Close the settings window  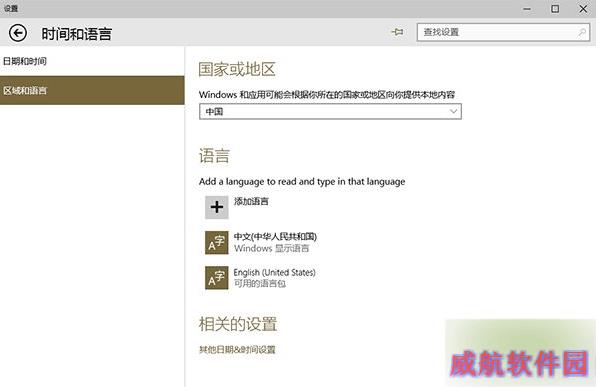583,9
